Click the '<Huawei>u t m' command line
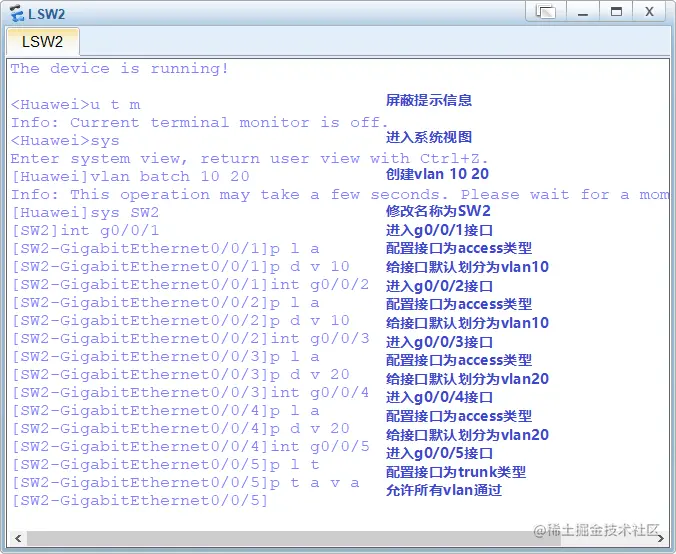The height and width of the screenshot is (554, 676). [75, 105]
